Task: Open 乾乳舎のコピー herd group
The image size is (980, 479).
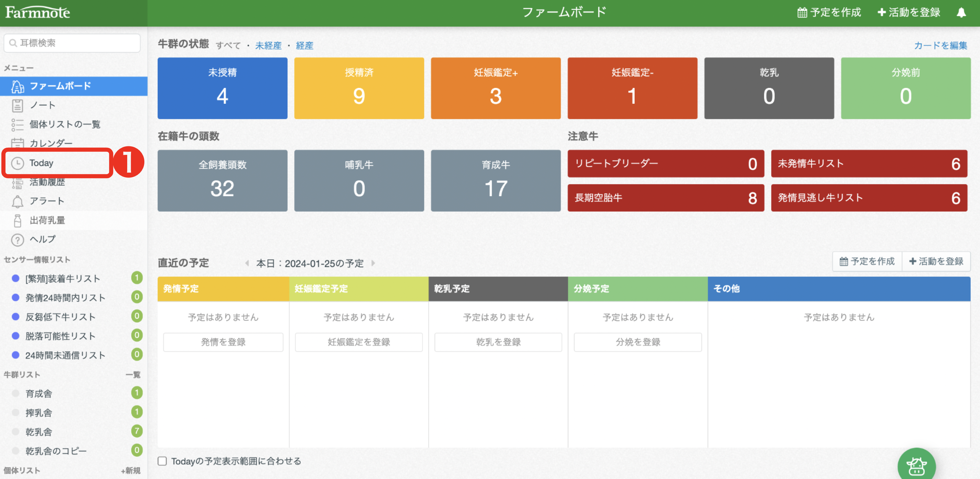Action: (x=74, y=451)
